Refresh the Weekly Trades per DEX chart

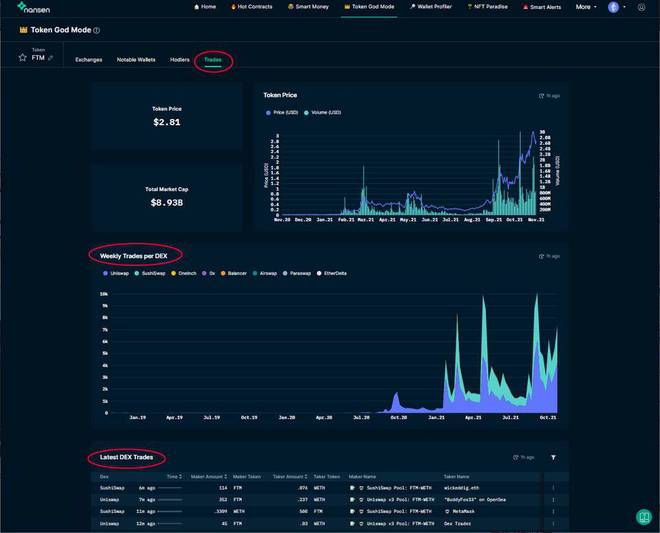[541, 256]
